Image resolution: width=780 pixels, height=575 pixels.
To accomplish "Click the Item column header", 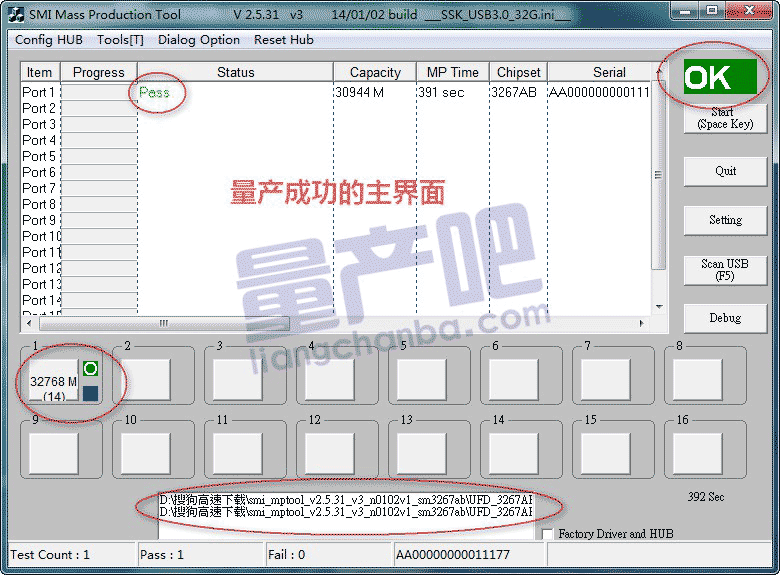I will coord(40,72).
